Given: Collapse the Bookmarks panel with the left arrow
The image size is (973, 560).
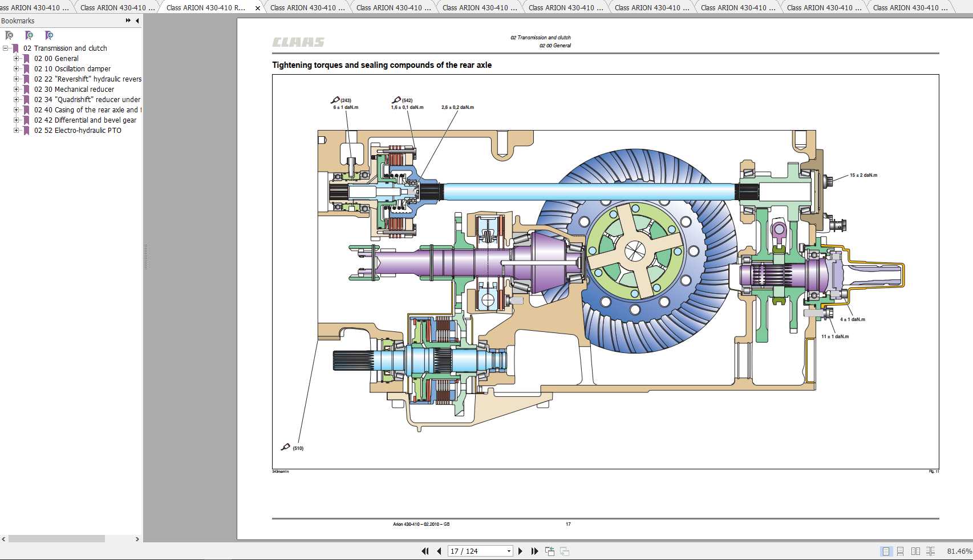Looking at the screenshot, I should 137,21.
